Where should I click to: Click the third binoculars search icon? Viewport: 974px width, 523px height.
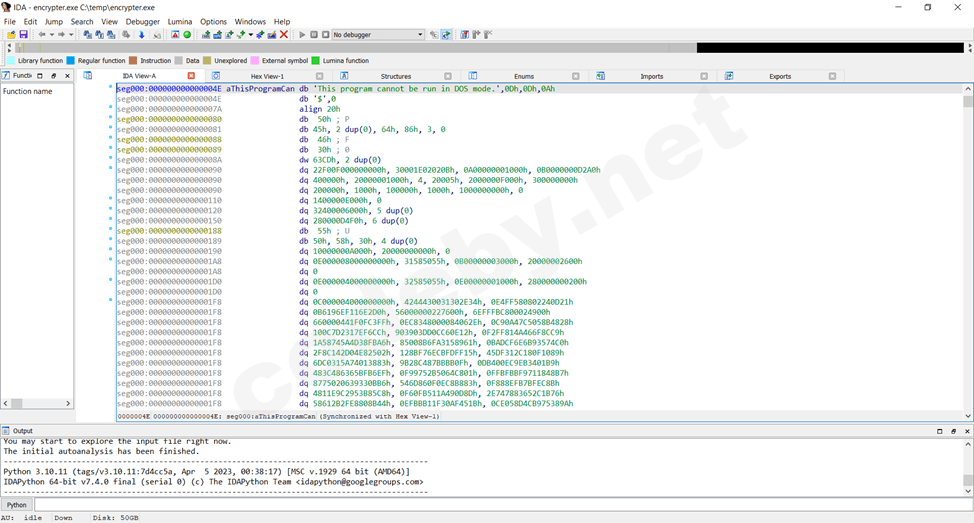pyautogui.click(x=111, y=34)
